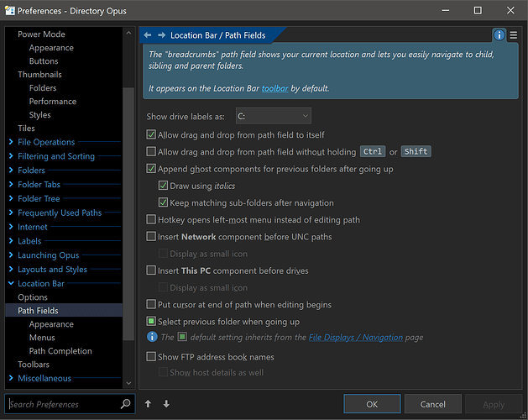This screenshot has height=420, width=528.
Task: Check Insert This PC component before drives
Action: tap(151, 270)
